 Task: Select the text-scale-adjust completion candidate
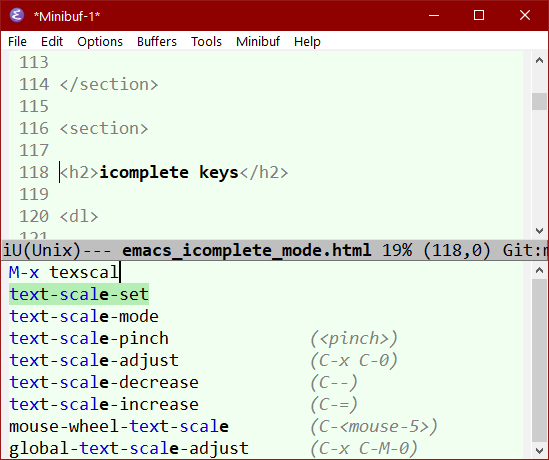(x=94, y=361)
